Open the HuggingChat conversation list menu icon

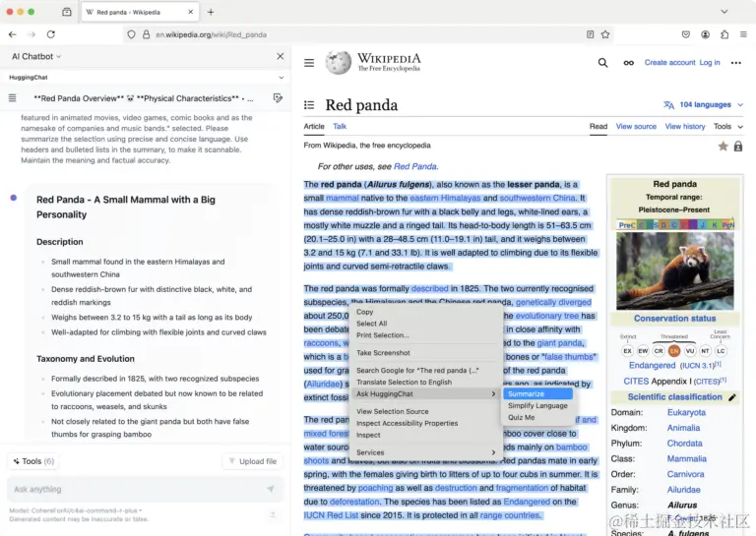[13, 98]
